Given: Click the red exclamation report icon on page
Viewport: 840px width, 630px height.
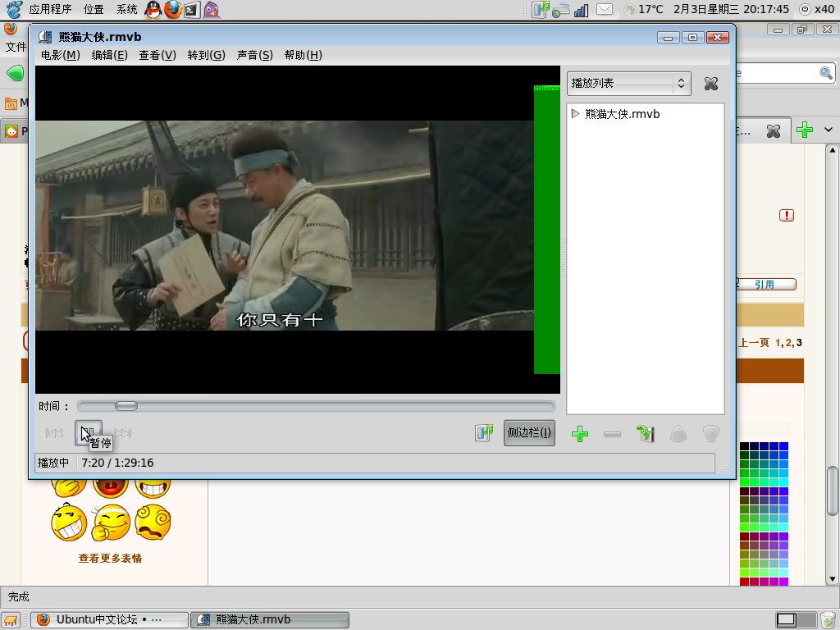Looking at the screenshot, I should point(787,216).
